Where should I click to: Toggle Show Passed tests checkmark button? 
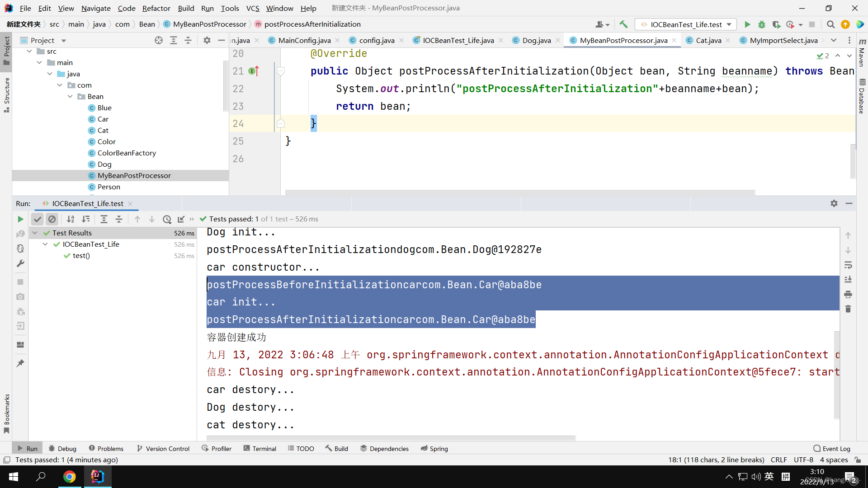point(37,219)
